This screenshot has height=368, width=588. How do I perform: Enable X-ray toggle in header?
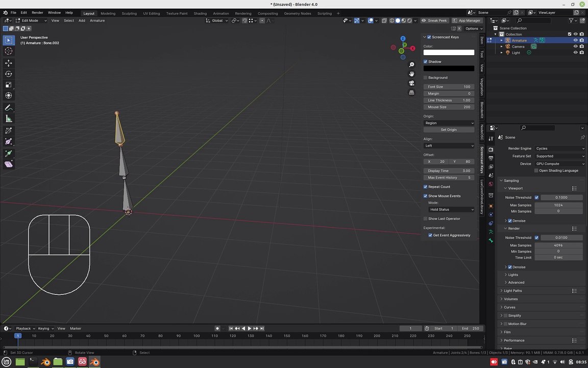coord(384,20)
